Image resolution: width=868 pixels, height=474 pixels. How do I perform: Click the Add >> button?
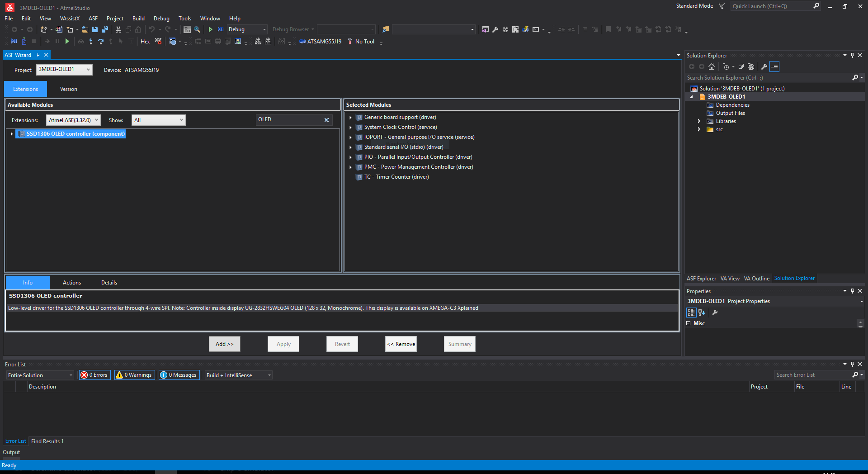click(x=224, y=344)
